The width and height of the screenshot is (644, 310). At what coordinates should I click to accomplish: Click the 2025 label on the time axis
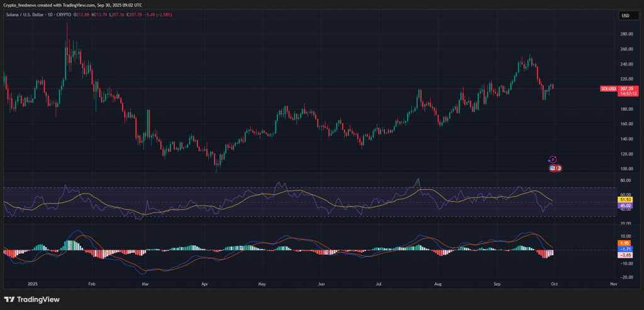(26, 284)
